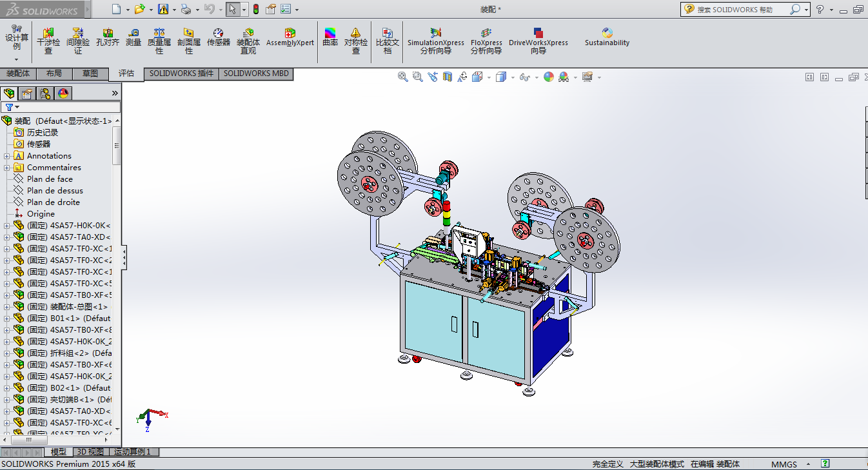Click the Zoom to Fit magnifier icon
Viewport: 868px width, 470px height.
point(403,77)
